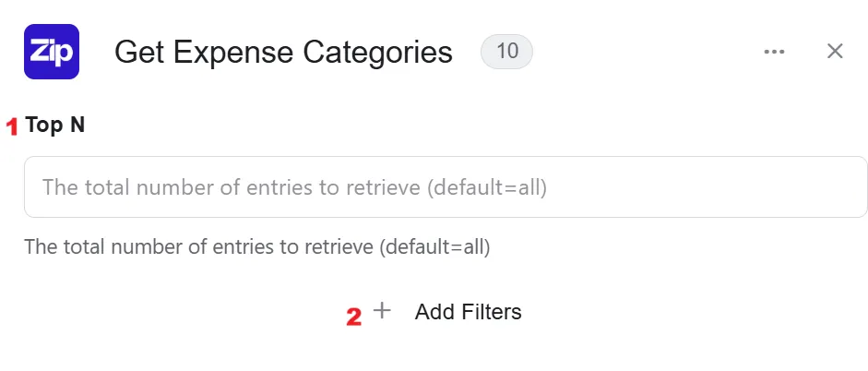This screenshot has width=868, height=371.
Task: Click the bold Top N field label
Action: coord(54,125)
